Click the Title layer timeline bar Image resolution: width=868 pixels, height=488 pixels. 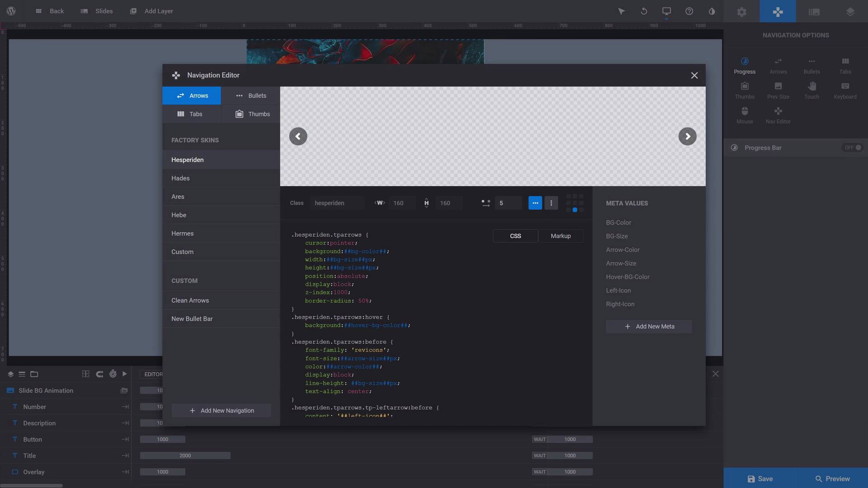pos(185,455)
